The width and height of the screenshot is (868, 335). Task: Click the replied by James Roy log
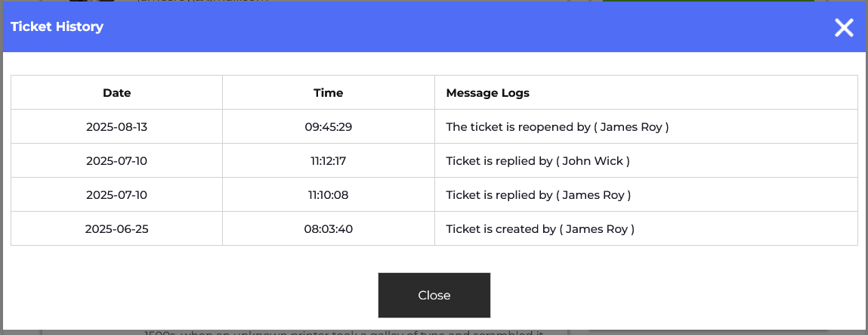tap(539, 195)
